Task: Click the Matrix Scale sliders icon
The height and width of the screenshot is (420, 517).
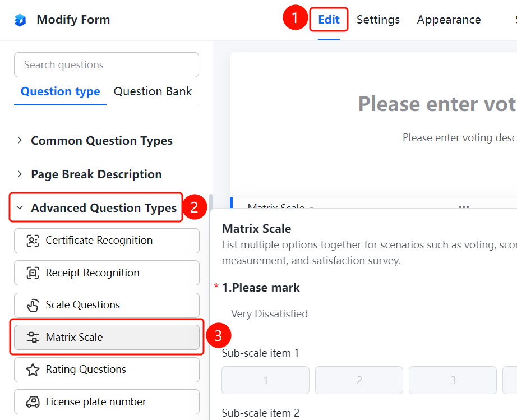Action: tap(33, 337)
